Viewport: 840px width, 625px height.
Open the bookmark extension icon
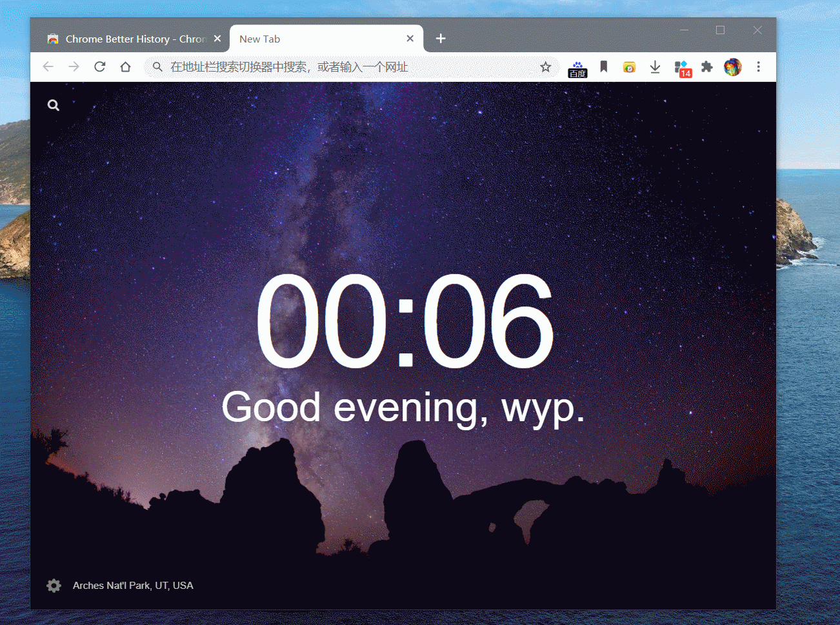(x=604, y=66)
